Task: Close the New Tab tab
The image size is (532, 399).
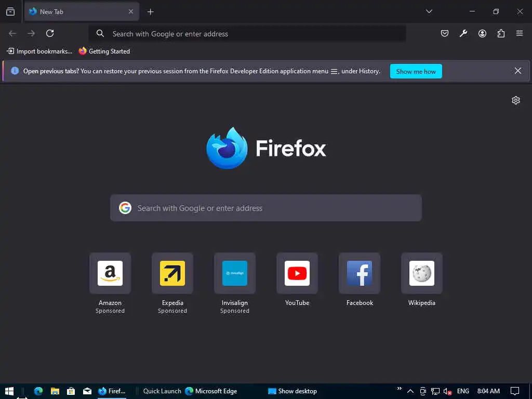Action: click(130, 11)
